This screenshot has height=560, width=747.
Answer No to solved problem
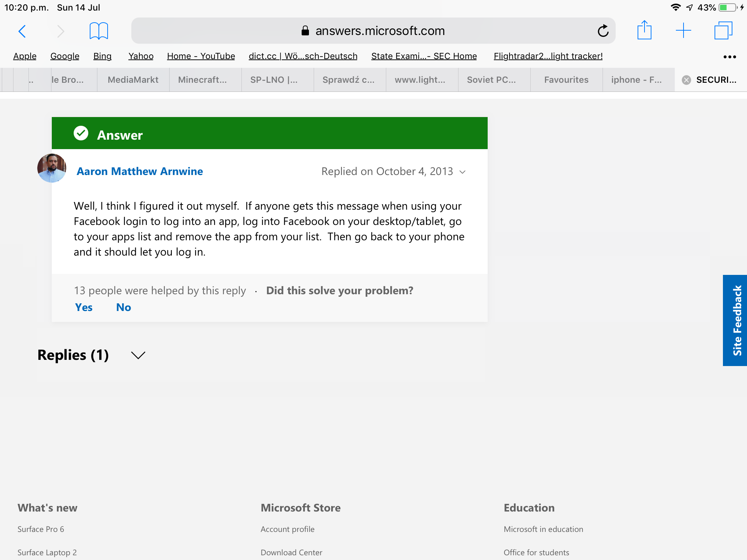coord(123,307)
